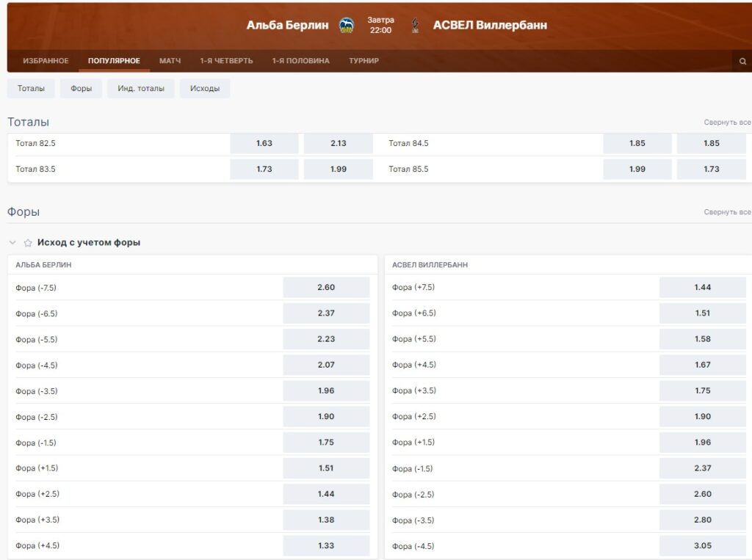Select Тотал 83.5 odds 1.73
Viewport: 752px width, 560px height.
point(264,170)
